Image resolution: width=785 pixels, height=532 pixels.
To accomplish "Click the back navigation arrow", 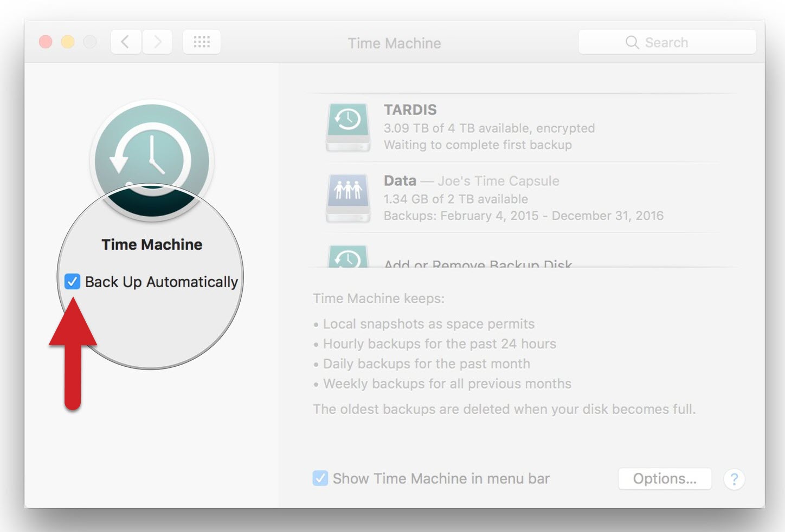I will 126,42.
